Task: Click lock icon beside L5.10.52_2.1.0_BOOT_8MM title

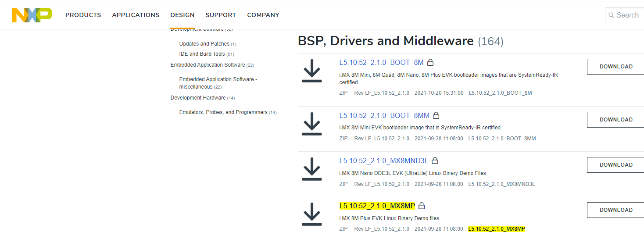Action: (436, 116)
